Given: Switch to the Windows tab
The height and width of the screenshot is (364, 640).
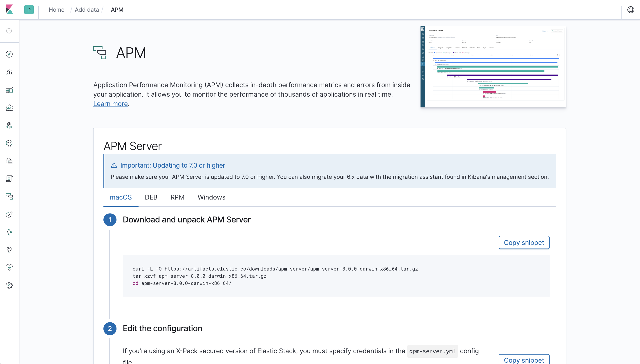Looking at the screenshot, I should pos(211,197).
